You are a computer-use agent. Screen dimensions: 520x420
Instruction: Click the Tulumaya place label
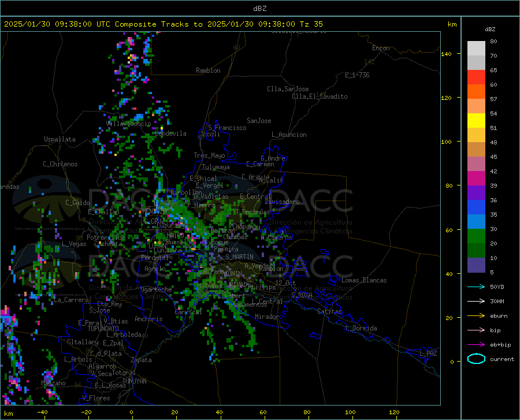pos(216,167)
